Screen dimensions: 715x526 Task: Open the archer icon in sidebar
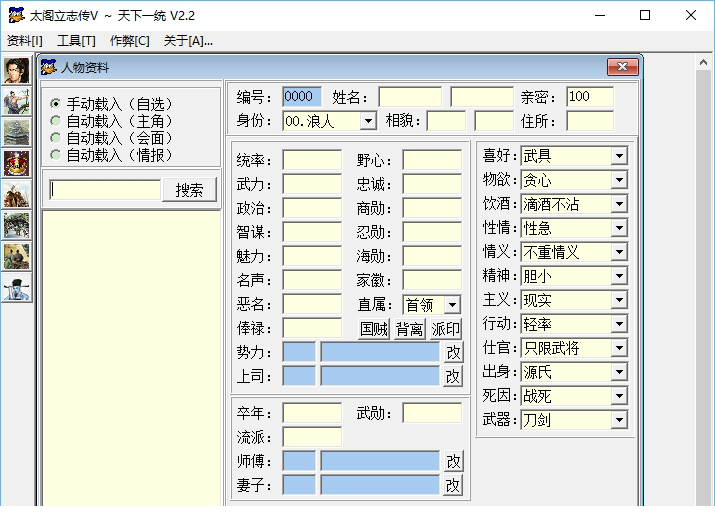[x=16, y=101]
